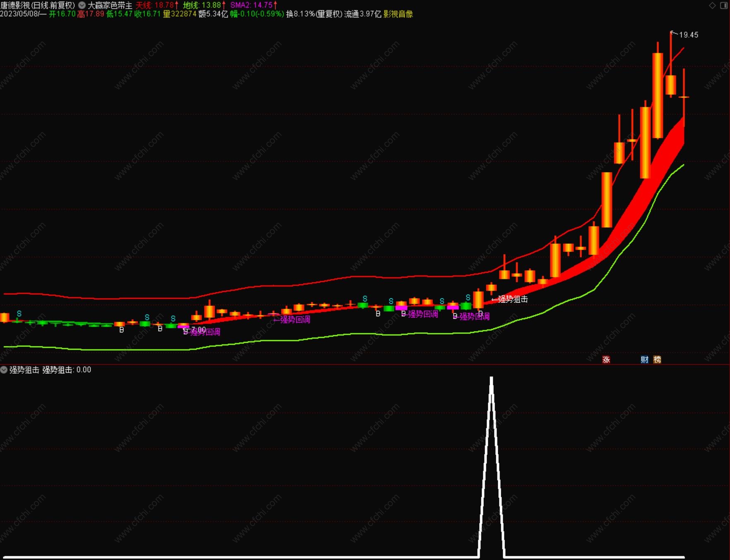
Task: Click the 强势狙击 indicator name in sub-panel
Action: coord(24,370)
